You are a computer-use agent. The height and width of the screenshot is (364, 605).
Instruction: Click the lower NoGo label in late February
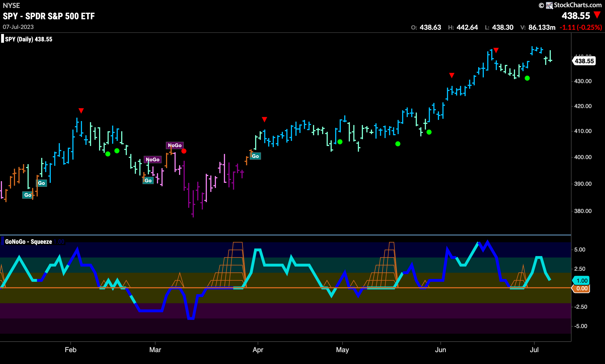click(153, 160)
